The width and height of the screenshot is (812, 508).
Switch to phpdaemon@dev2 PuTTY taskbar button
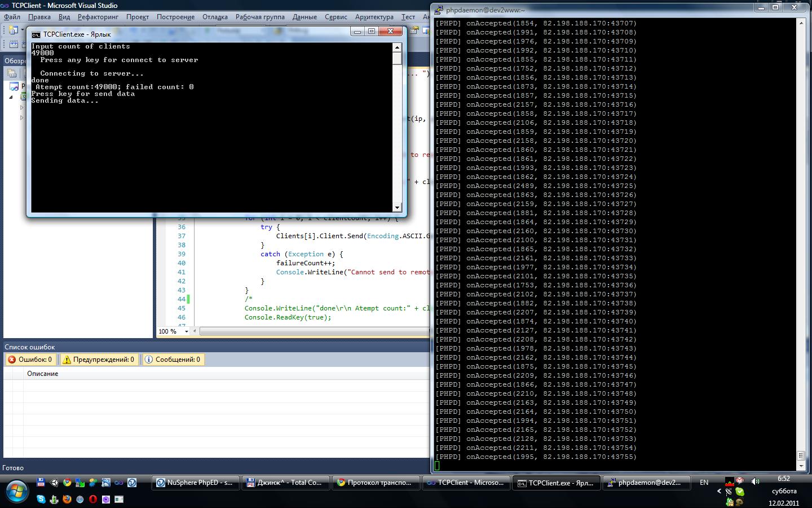[646, 483]
